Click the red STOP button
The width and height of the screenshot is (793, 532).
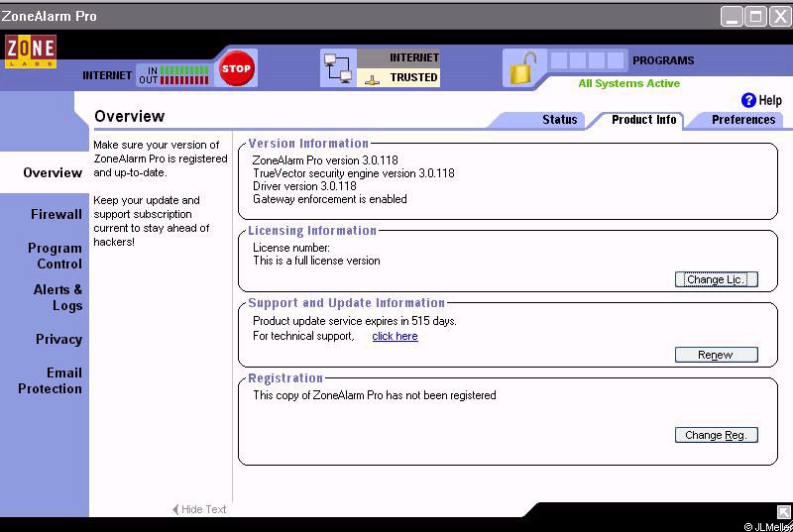[236, 68]
